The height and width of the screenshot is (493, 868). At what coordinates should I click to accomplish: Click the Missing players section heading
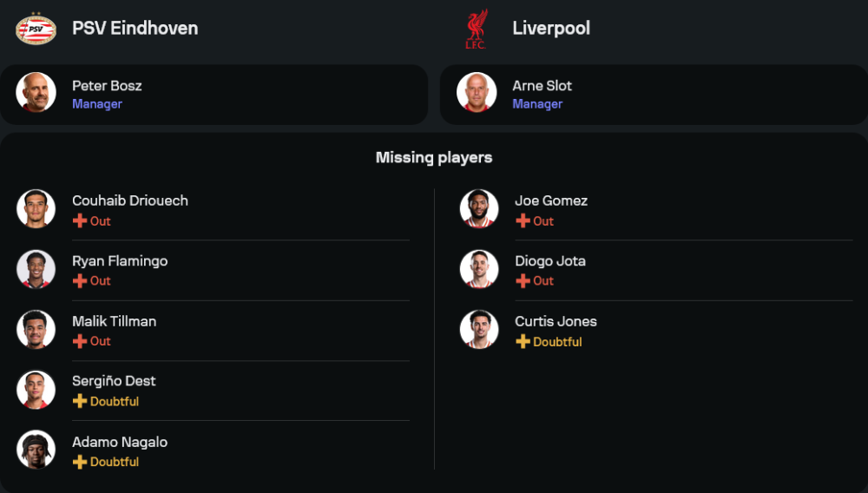pyautogui.click(x=434, y=158)
